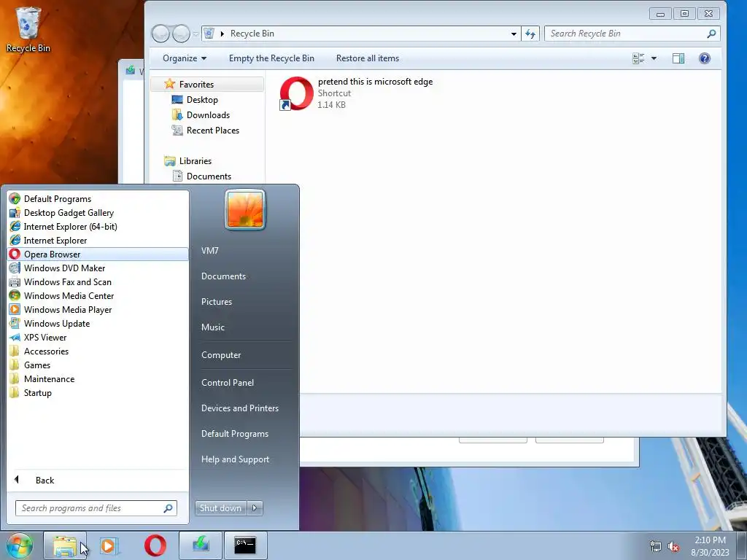747x560 pixels.
Task: Expand the Games folder
Action: pyautogui.click(x=98, y=365)
